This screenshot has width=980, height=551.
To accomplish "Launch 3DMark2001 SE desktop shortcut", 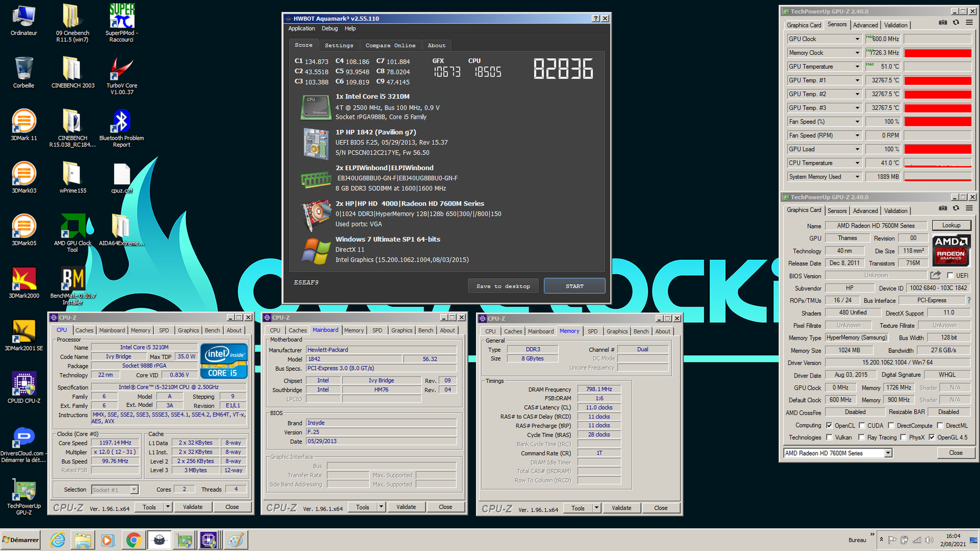I will tap(23, 335).
